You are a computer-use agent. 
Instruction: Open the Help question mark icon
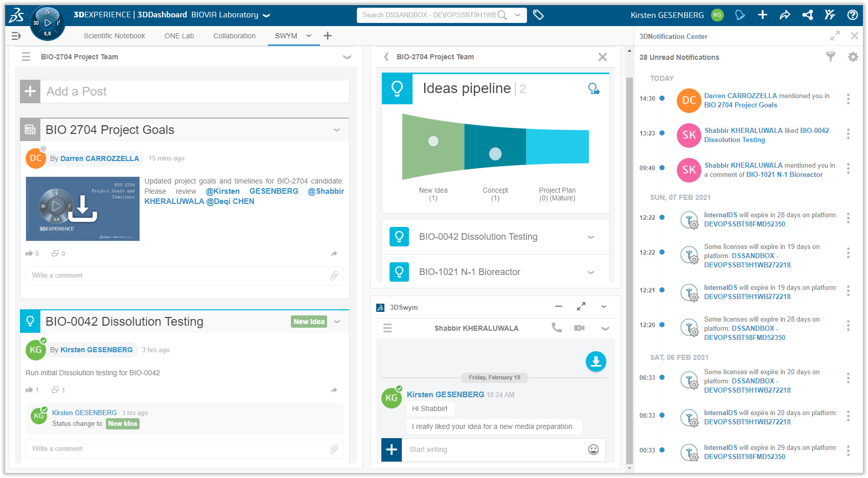852,15
